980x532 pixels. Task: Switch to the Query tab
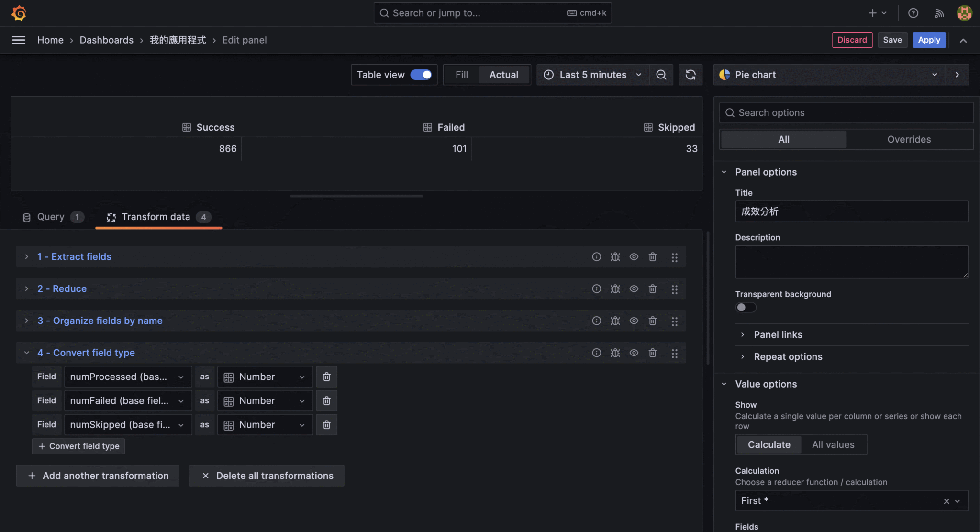tap(51, 217)
